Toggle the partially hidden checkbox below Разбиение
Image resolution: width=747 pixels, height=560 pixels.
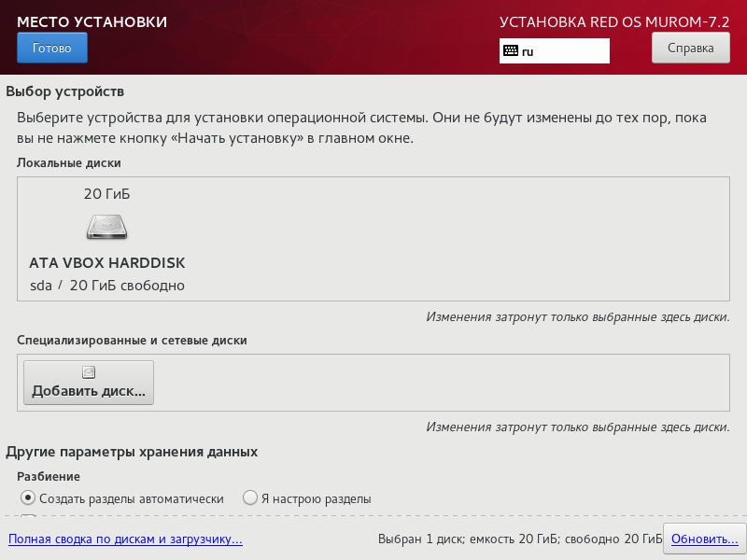pos(28,518)
